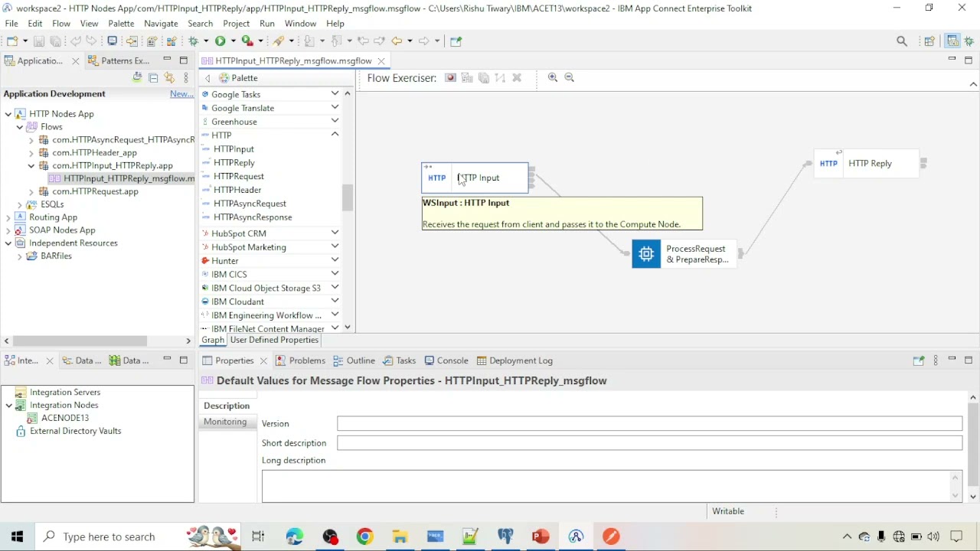This screenshot has height=551, width=980.
Task: Click the Pin Editor toolbar icon
Action: (x=456, y=41)
